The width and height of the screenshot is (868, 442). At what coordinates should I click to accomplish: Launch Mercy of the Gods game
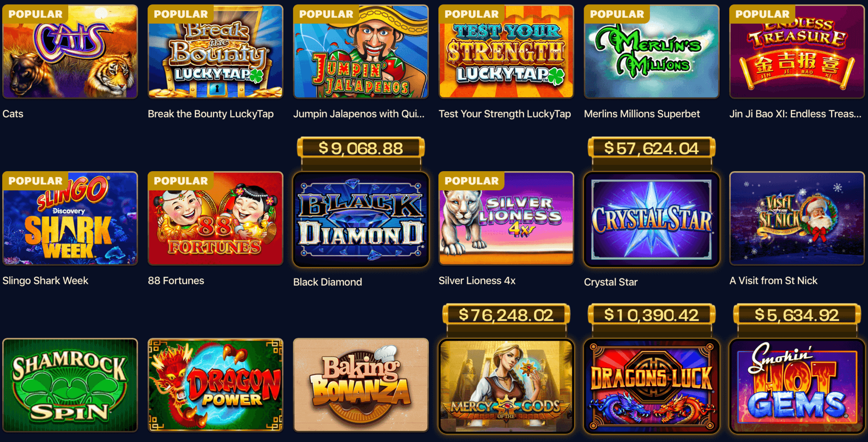(506, 386)
